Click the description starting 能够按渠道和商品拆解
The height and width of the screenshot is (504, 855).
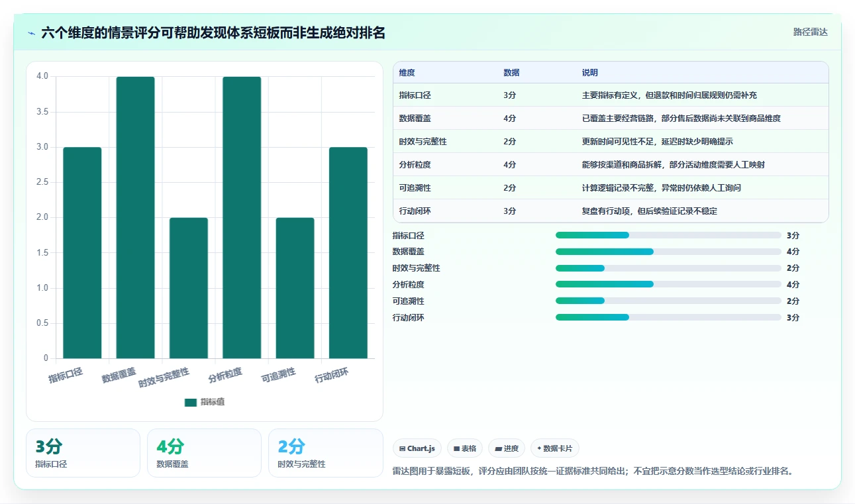click(x=674, y=165)
